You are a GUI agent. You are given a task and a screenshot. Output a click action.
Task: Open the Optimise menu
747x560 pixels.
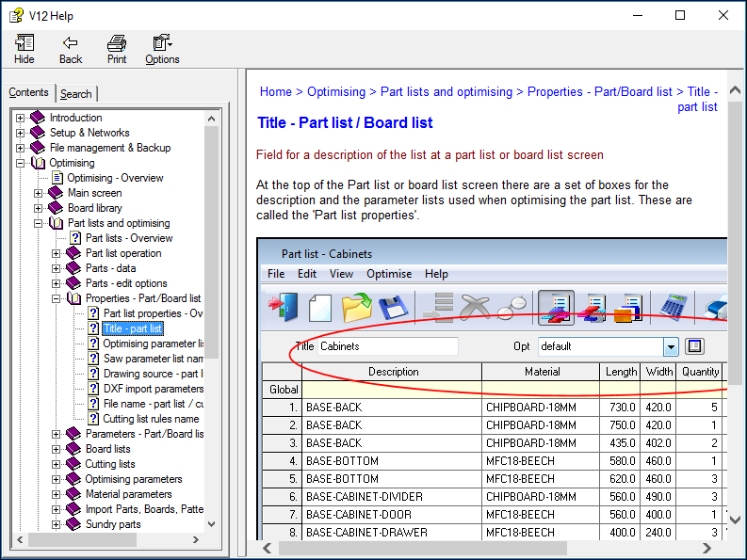click(x=389, y=274)
